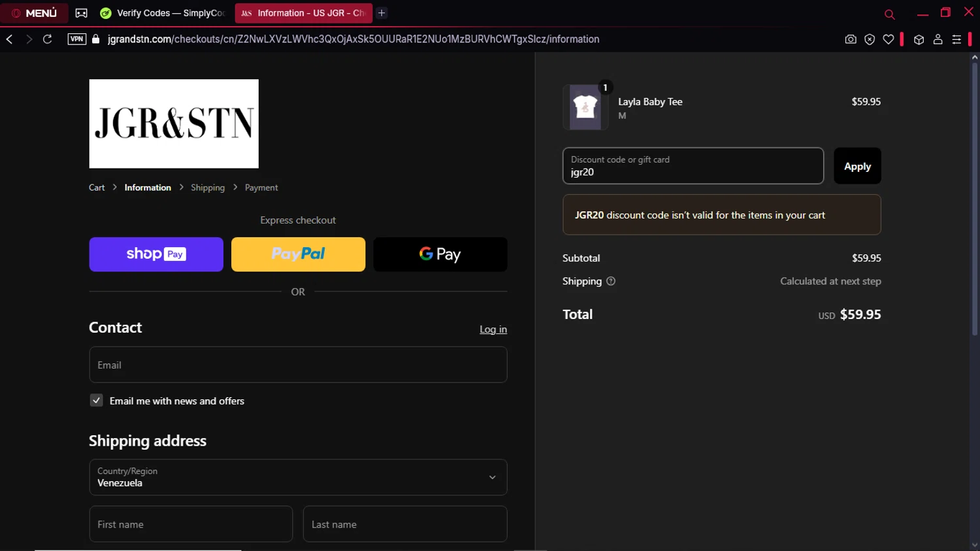Screen dimensions: 980x551
Task: Follow the Log in link
Action: [x=493, y=329]
